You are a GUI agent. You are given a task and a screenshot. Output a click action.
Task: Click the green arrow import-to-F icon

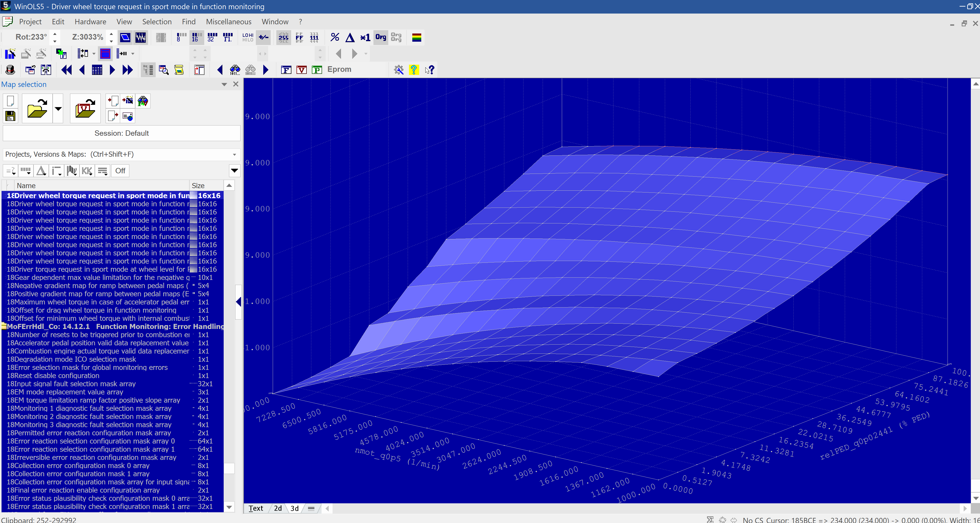(x=61, y=54)
